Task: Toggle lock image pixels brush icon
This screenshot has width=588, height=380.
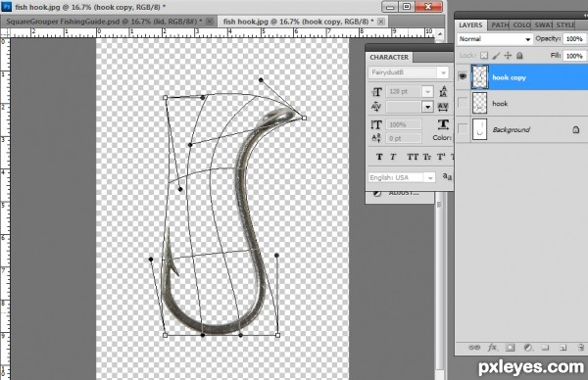Action: [496, 56]
